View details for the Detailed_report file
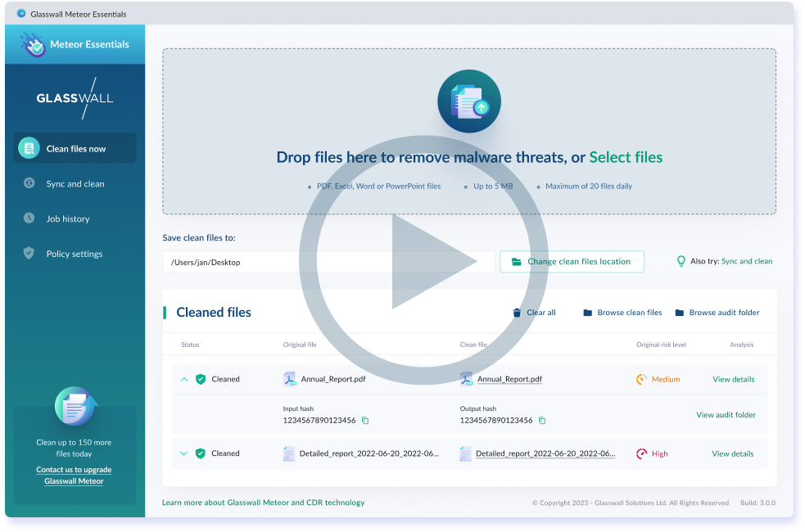805x532 pixels. 733,453
